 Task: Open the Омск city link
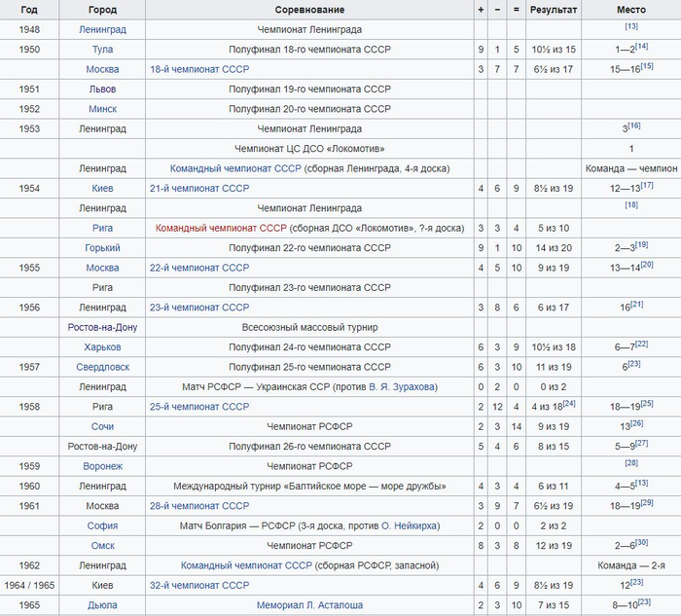point(102,546)
